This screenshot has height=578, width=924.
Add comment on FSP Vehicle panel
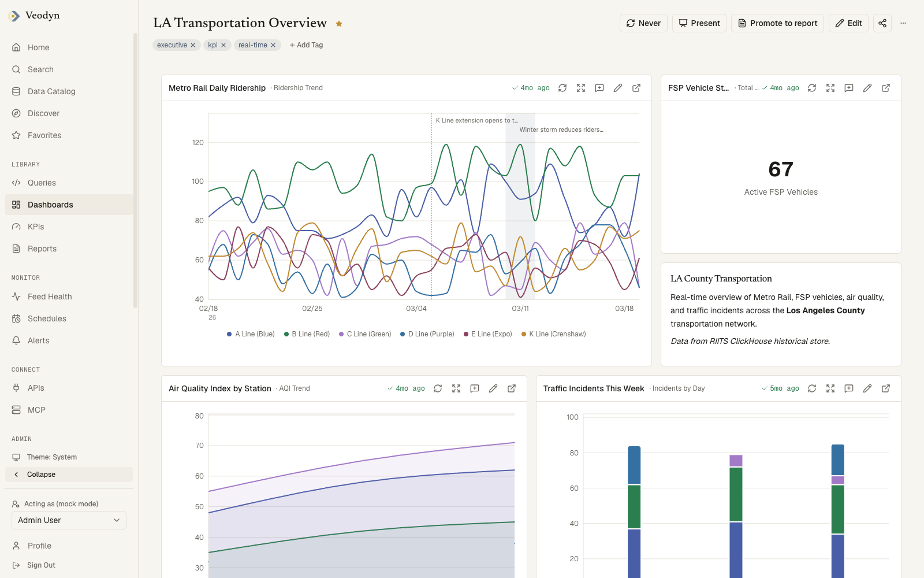click(849, 88)
